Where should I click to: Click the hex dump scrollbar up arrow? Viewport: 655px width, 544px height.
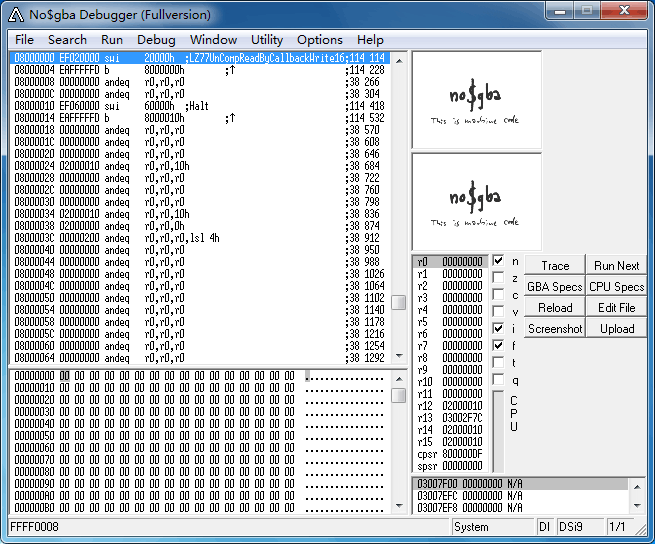click(x=399, y=379)
